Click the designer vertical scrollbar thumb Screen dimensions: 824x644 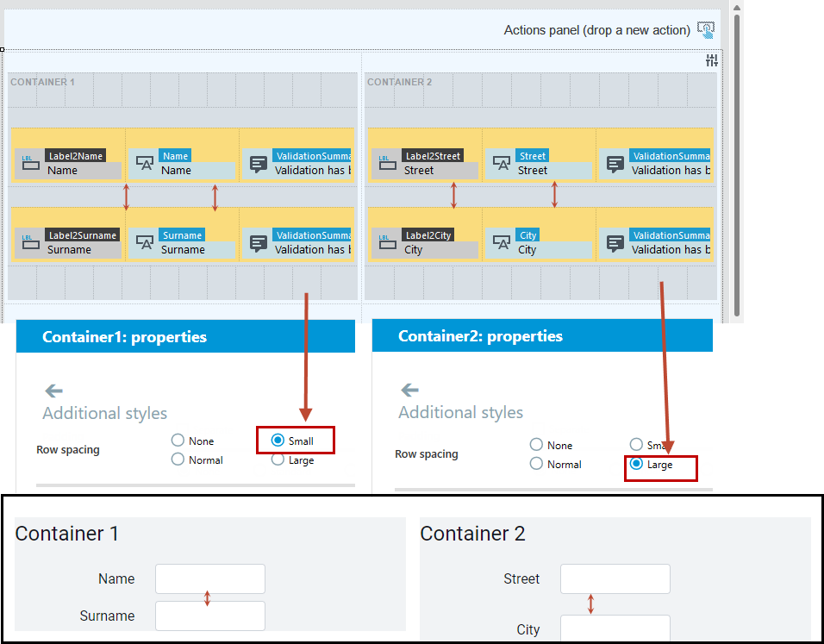point(737,165)
